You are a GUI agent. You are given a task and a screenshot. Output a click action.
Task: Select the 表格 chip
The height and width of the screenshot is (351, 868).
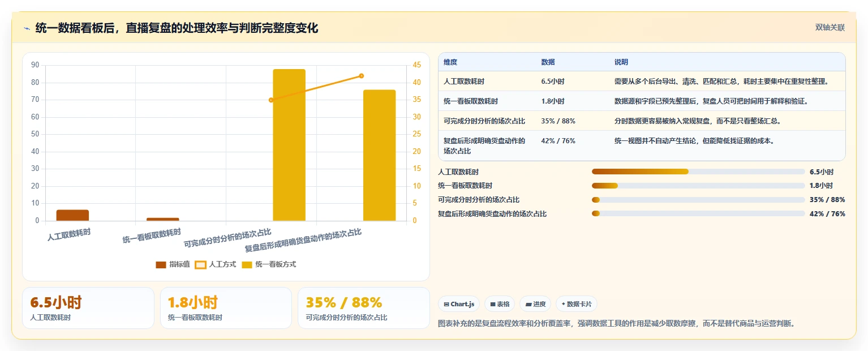500,304
